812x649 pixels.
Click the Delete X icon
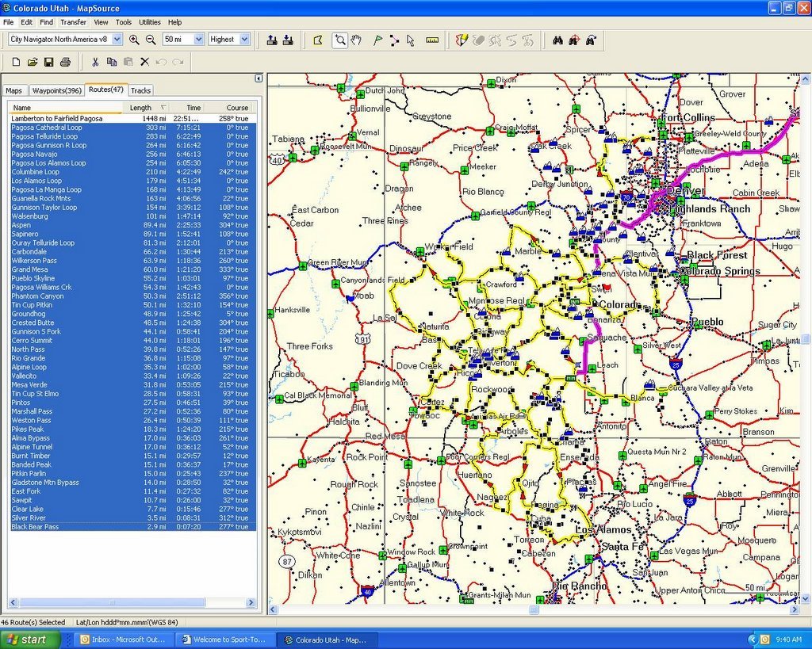pos(144,62)
